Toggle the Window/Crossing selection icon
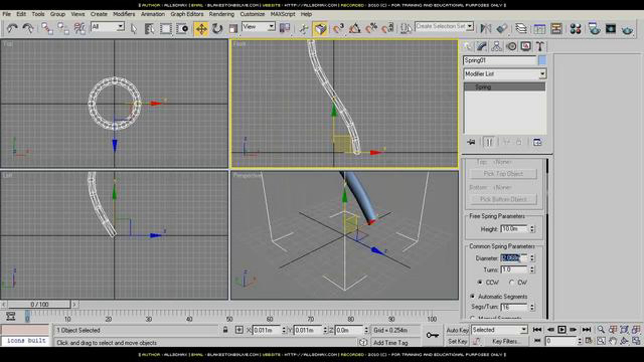 [x=182, y=28]
